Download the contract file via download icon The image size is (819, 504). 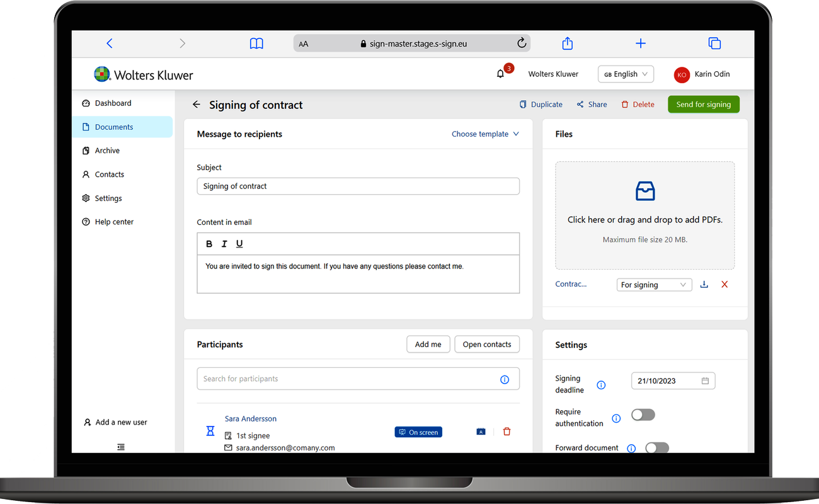tap(704, 285)
